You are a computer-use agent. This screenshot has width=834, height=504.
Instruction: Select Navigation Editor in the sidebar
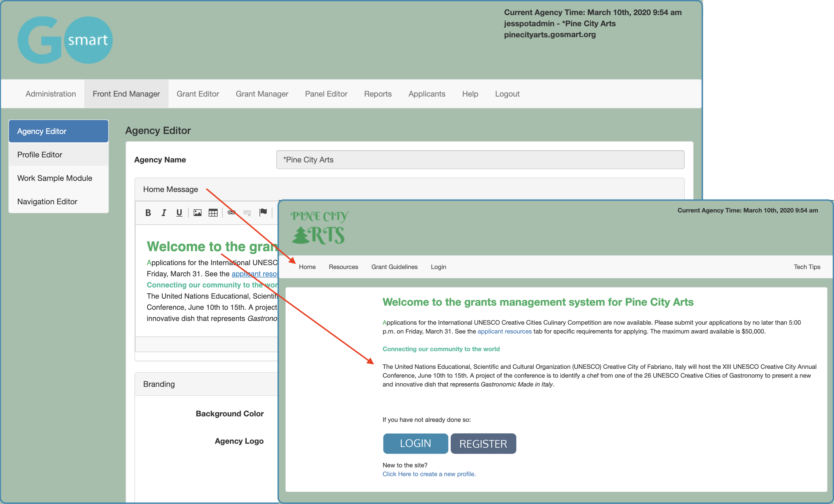tap(59, 201)
